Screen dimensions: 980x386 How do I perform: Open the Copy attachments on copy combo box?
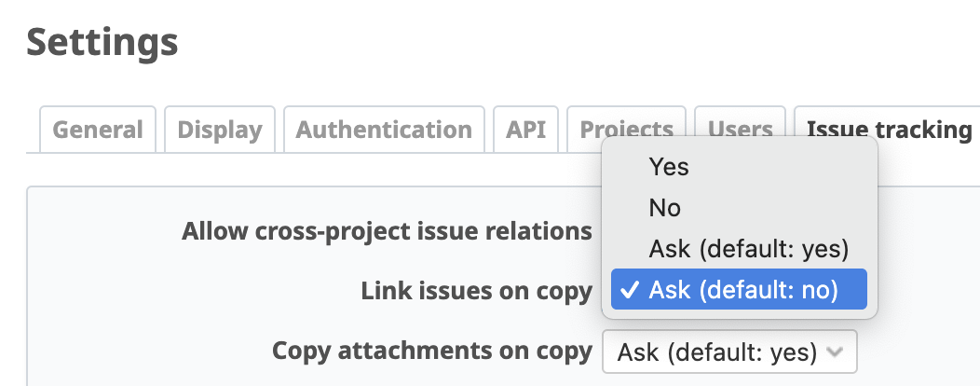(729, 352)
